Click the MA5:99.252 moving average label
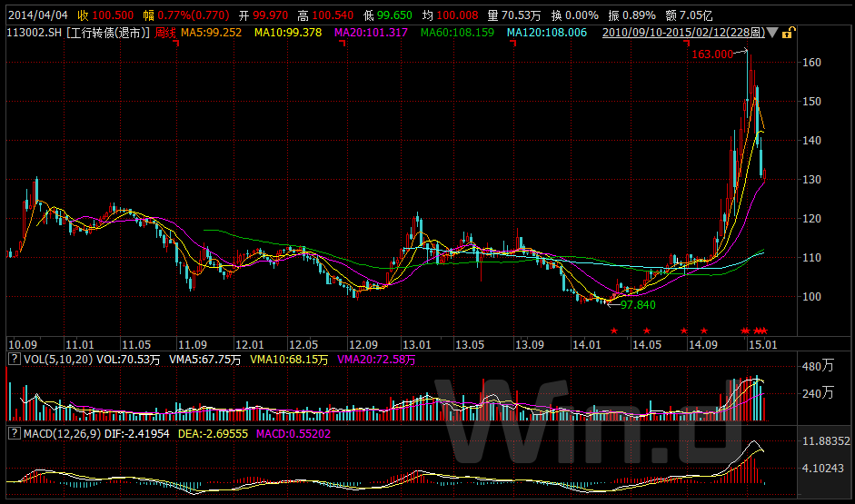 (211, 33)
